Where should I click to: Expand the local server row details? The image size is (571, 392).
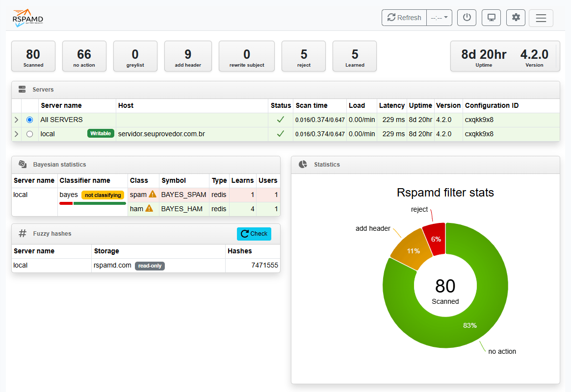16,134
